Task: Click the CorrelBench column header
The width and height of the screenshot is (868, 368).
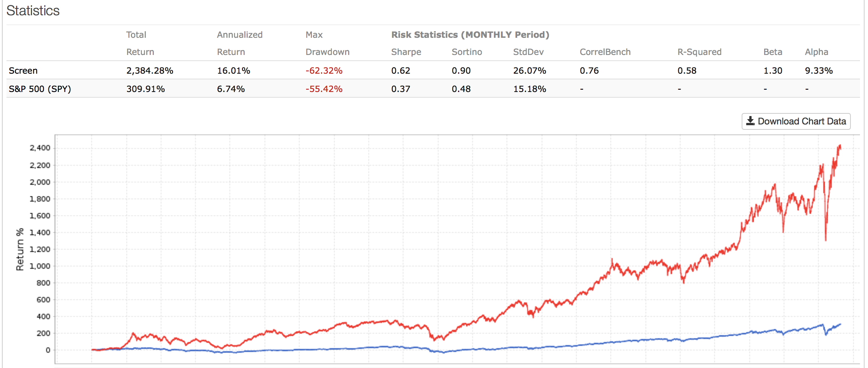Action: coord(605,52)
